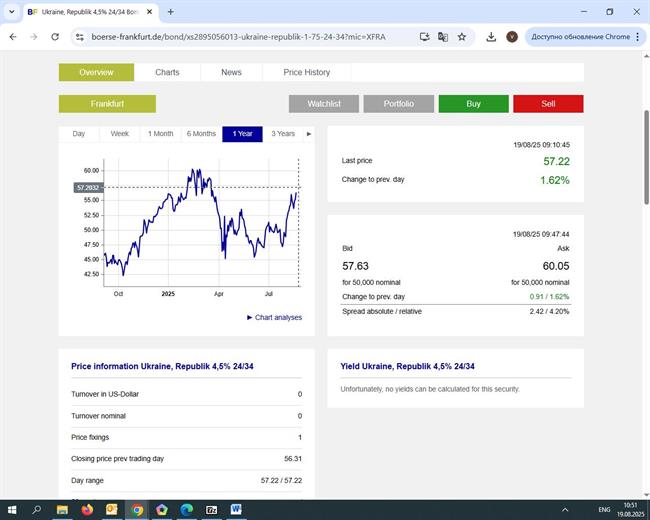Click the Yield Ukraine, Republik heading
This screenshot has width=650, height=520.
tap(407, 366)
